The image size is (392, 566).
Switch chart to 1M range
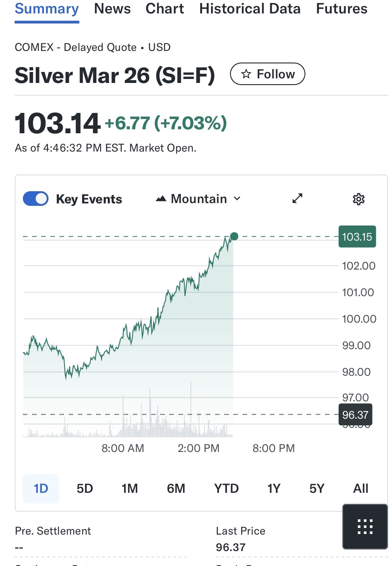pyautogui.click(x=130, y=489)
